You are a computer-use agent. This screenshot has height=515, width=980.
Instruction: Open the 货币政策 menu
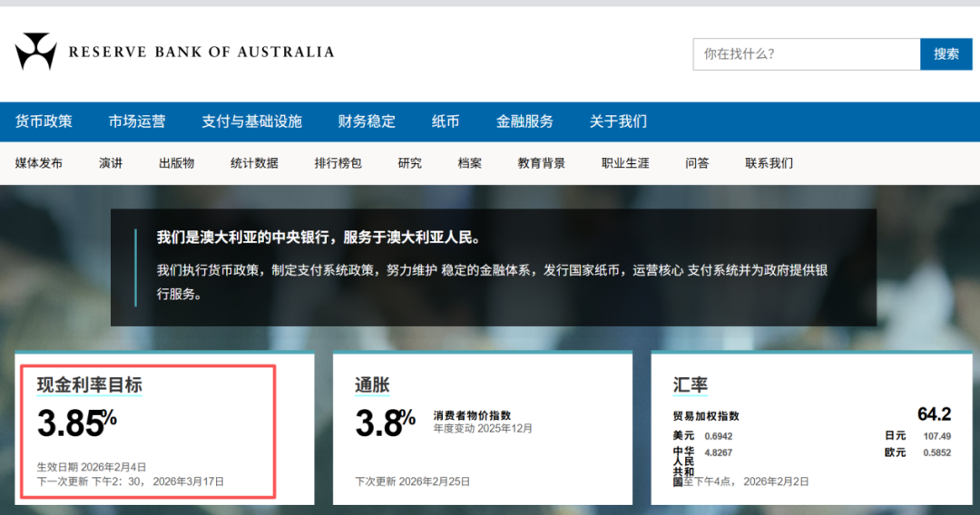pyautogui.click(x=44, y=121)
